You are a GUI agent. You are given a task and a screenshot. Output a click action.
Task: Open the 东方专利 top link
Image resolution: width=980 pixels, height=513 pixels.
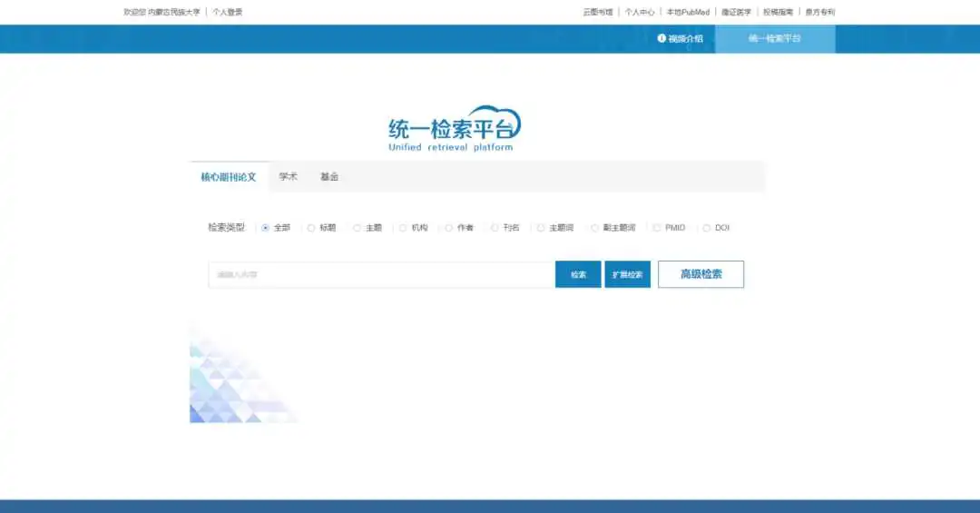coord(820,12)
